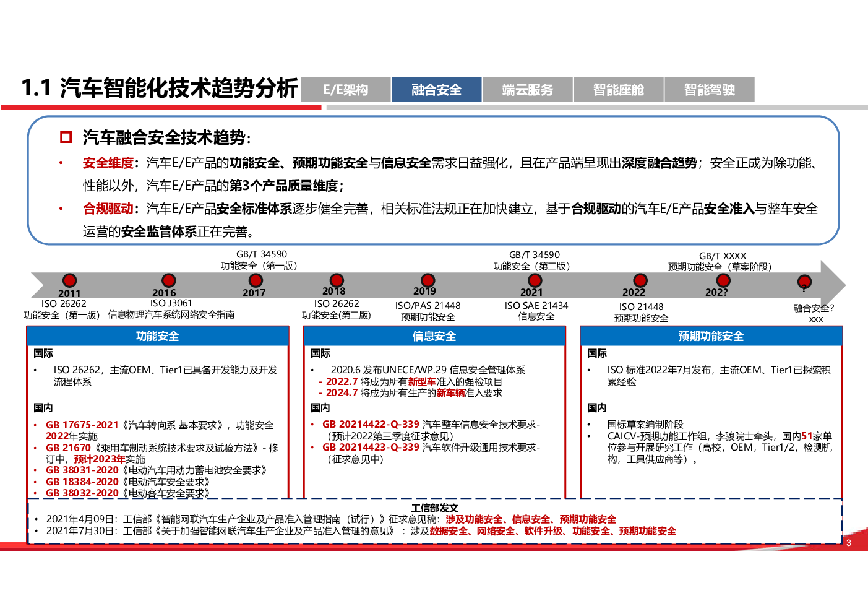Open the 融合安全 tab
The height and width of the screenshot is (614, 868).
point(436,90)
